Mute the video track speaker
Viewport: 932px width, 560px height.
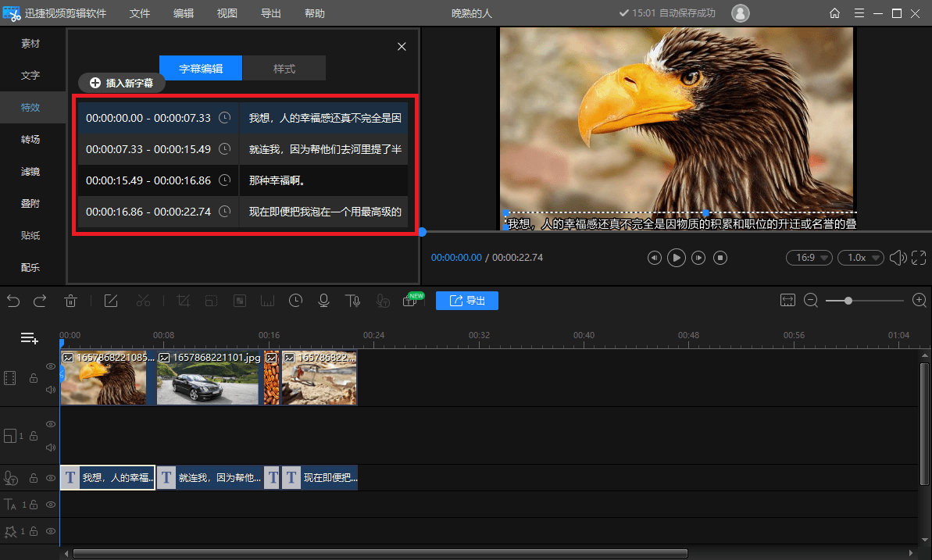[51, 390]
